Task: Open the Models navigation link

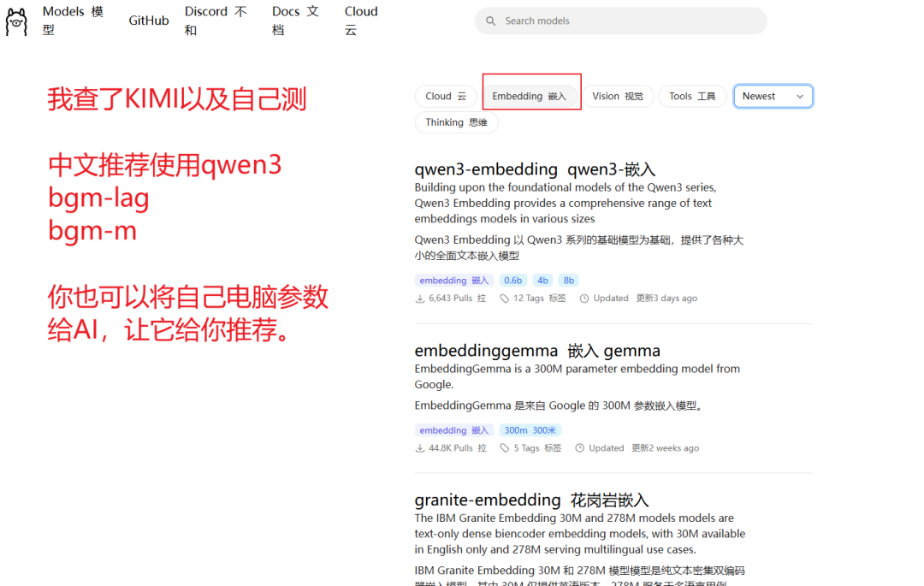Action: coord(73,21)
